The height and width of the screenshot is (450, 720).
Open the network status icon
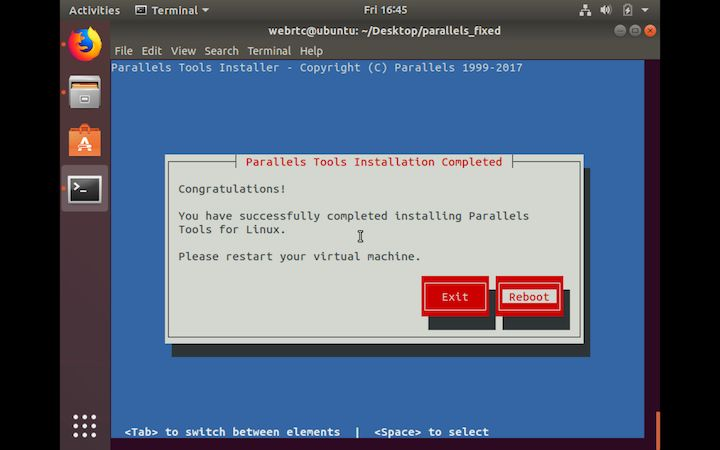pyautogui.click(x=585, y=10)
